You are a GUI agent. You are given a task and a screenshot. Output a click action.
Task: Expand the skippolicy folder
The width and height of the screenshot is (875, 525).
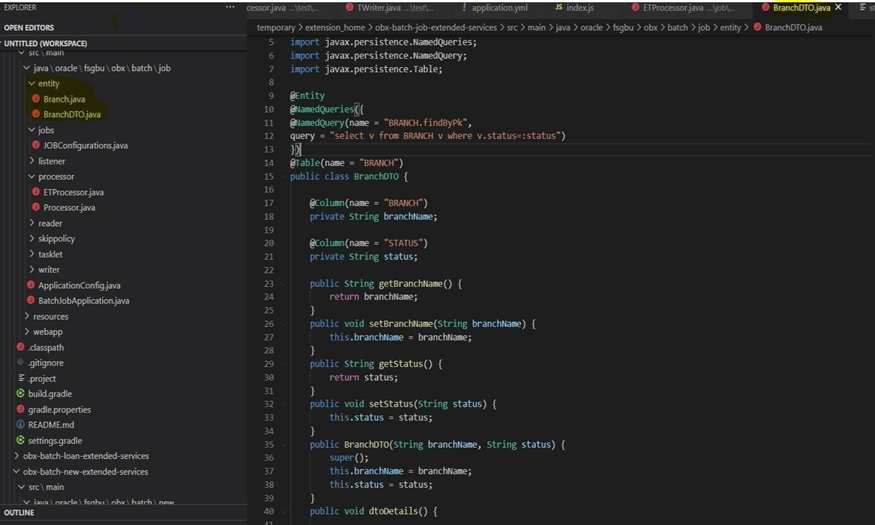pyautogui.click(x=31, y=238)
